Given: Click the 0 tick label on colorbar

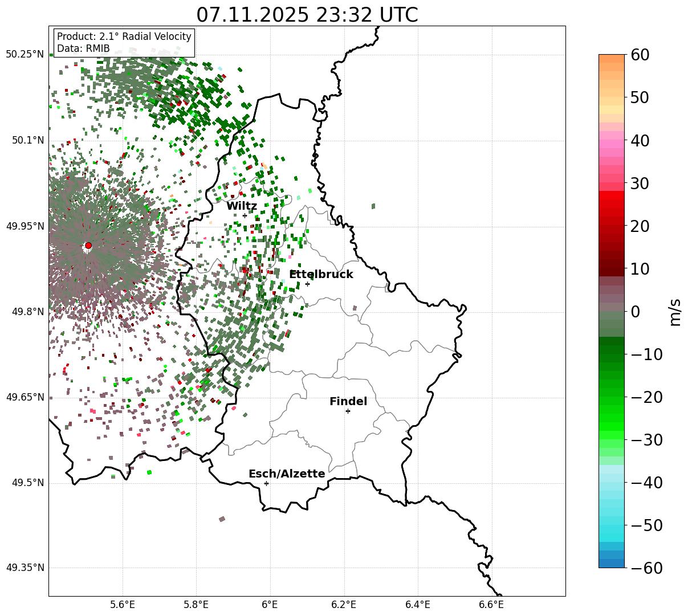Looking at the screenshot, I should coord(636,312).
